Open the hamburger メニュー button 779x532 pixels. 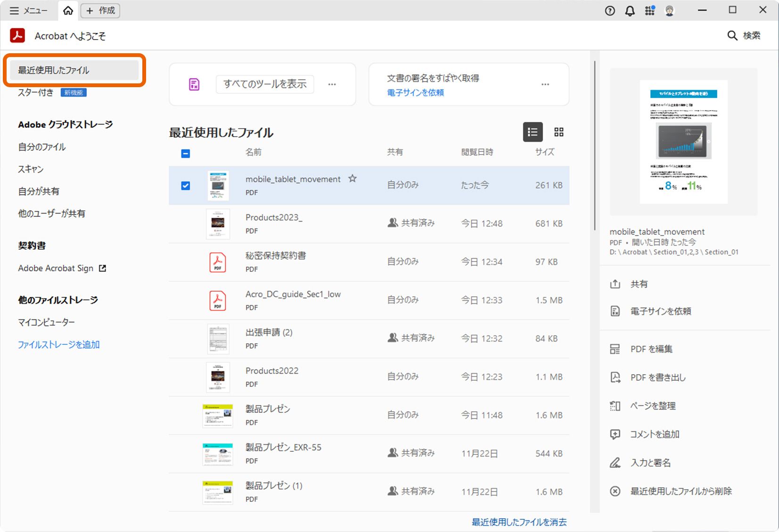point(28,10)
